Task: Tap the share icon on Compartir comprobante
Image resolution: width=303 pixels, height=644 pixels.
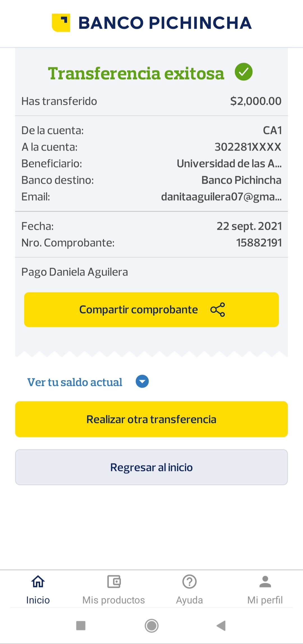Action: coord(218,310)
